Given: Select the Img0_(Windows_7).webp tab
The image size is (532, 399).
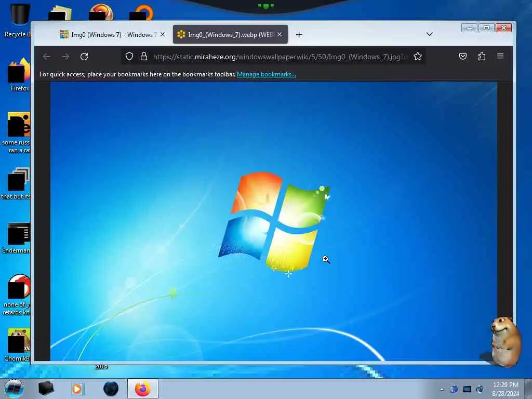Looking at the screenshot, I should pos(230,35).
